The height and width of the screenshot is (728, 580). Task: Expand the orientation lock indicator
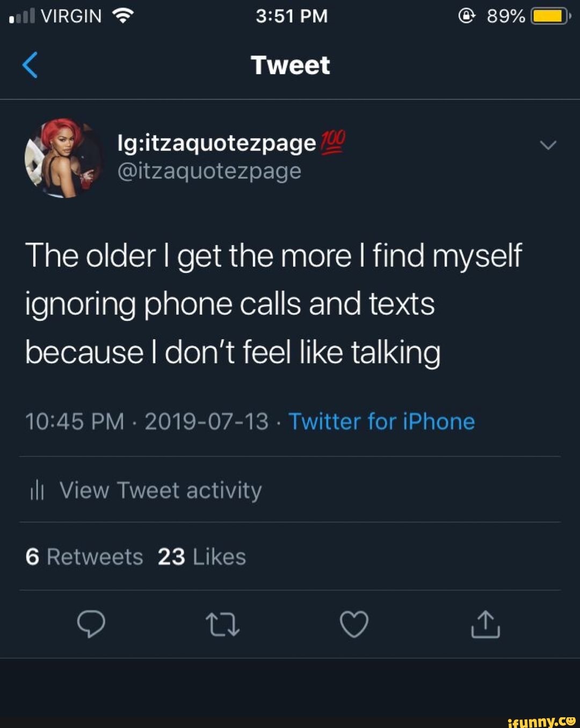pos(467,16)
